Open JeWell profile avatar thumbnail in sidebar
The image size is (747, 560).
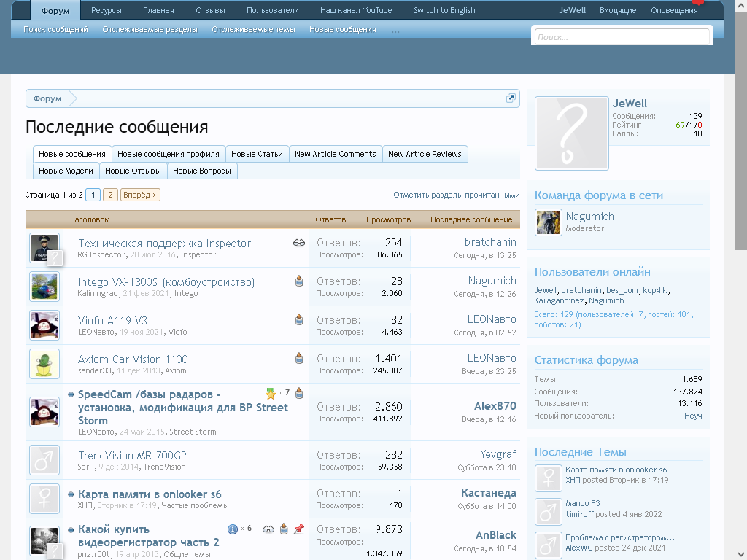click(x=571, y=133)
